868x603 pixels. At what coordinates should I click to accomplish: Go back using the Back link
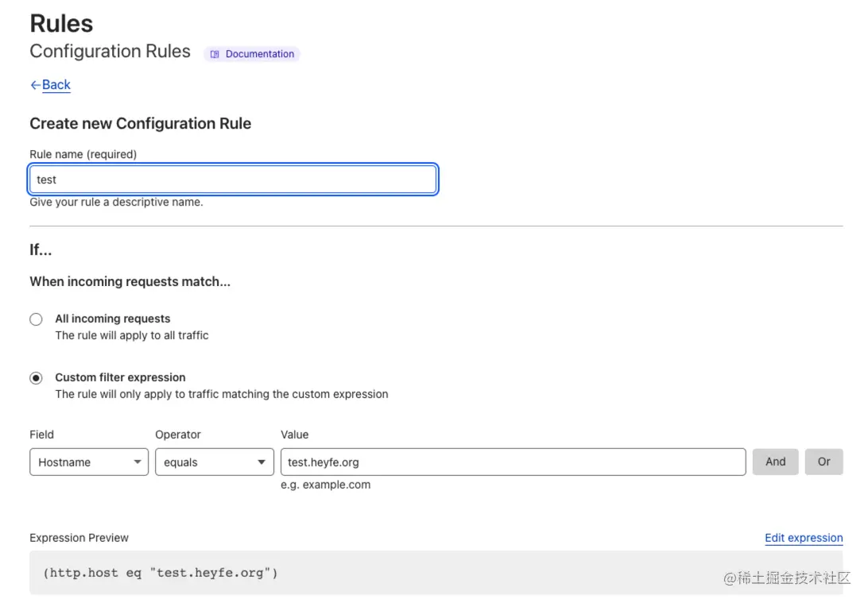(x=56, y=85)
